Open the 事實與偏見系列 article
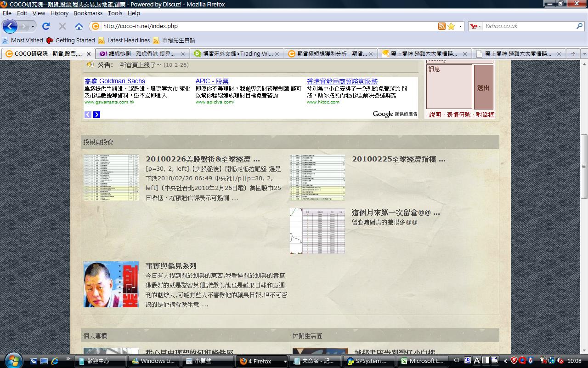Viewport: 588px width, 368px height. pos(171,266)
